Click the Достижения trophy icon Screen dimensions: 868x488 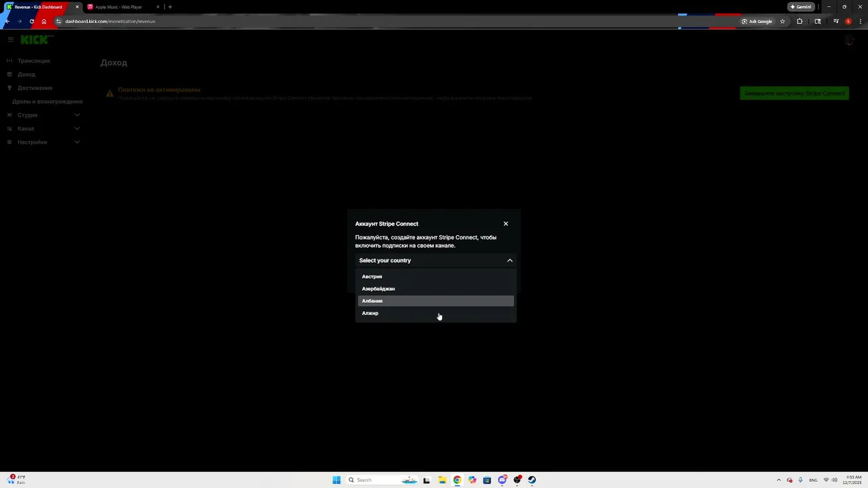coord(9,88)
